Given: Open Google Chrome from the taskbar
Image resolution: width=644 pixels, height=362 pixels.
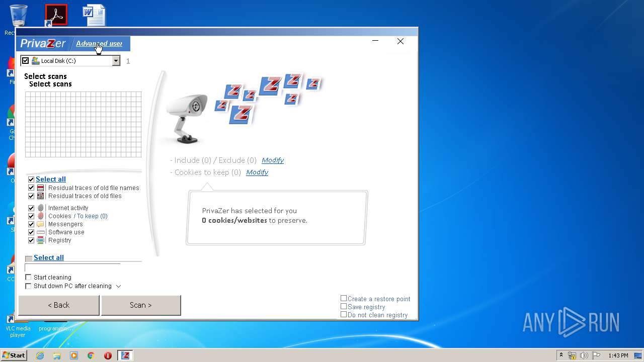Looking at the screenshot, I should [91, 355].
